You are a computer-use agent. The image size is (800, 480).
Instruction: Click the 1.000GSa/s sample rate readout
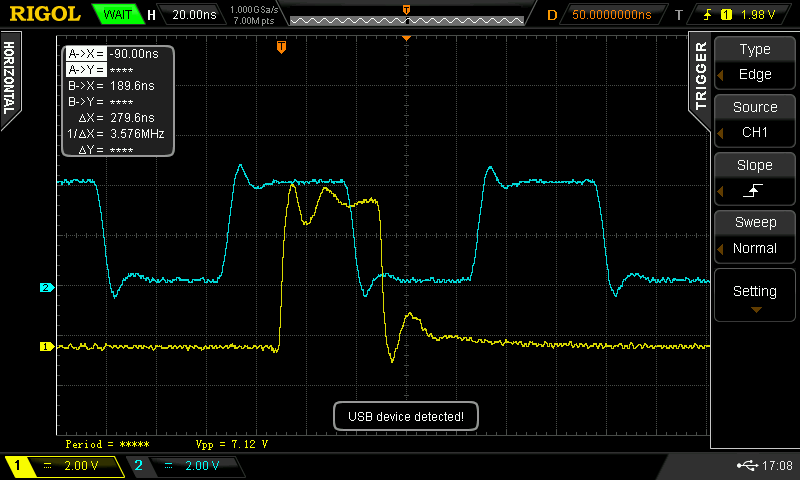tap(254, 10)
